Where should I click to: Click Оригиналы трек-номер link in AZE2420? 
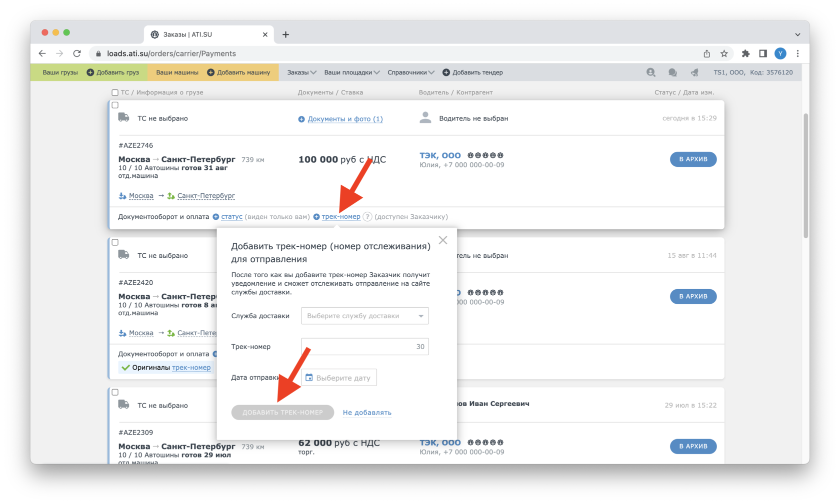click(191, 368)
